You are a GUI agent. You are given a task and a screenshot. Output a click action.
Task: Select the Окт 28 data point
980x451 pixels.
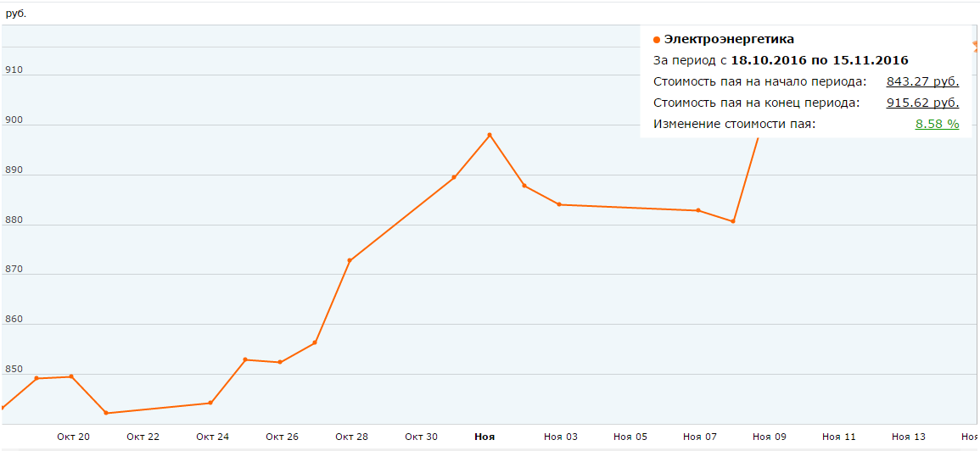click(350, 260)
